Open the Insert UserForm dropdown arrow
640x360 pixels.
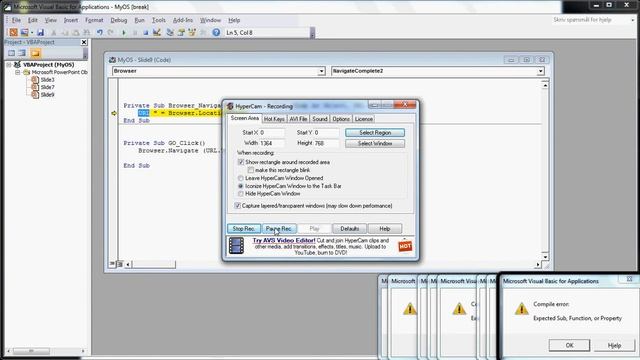(x=32, y=33)
